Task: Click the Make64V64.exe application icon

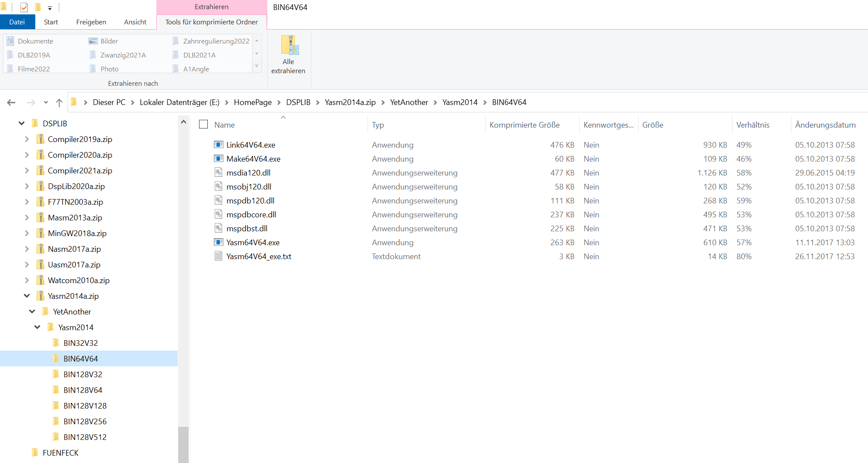Action: 218,159
